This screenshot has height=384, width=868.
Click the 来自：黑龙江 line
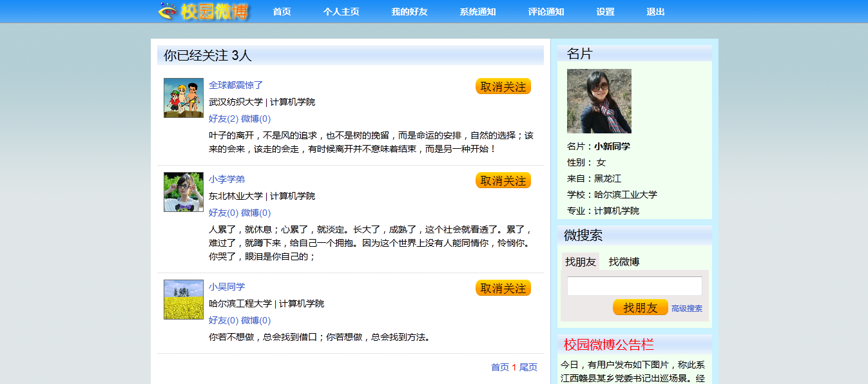pos(594,178)
